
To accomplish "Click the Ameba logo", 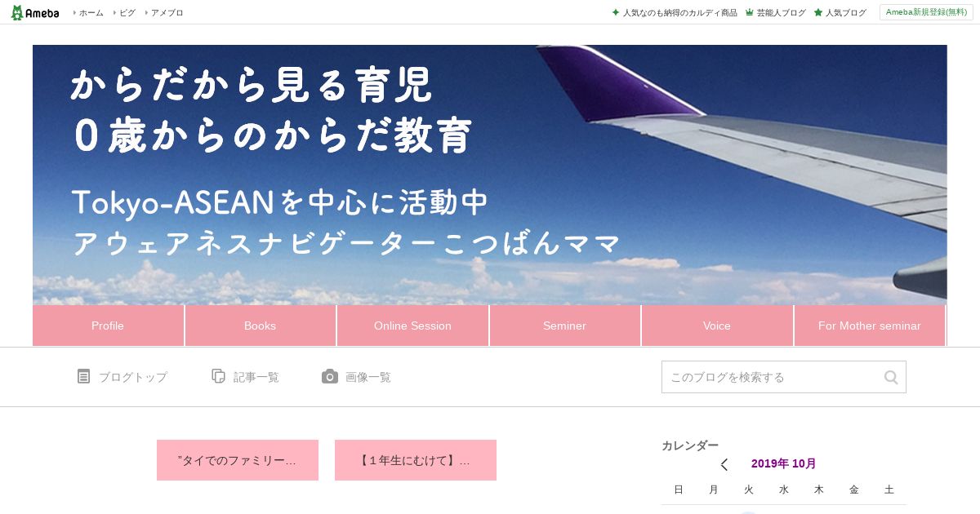I will 35,12.
